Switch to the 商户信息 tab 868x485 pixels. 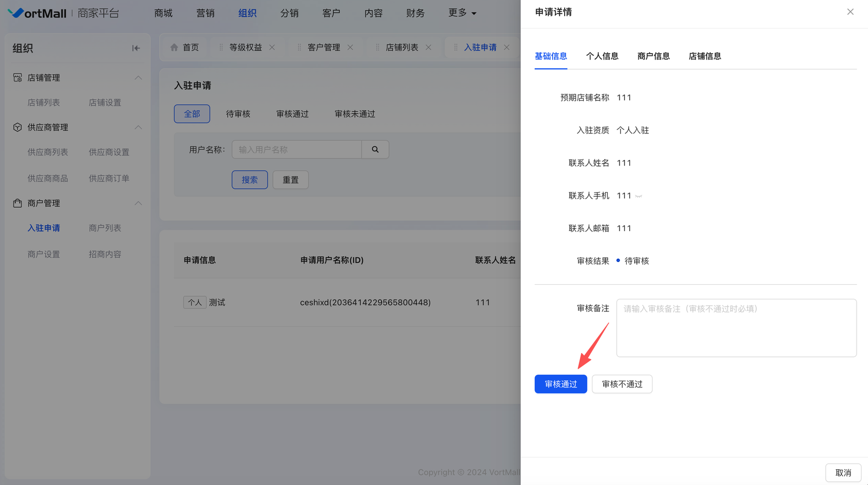coord(653,56)
